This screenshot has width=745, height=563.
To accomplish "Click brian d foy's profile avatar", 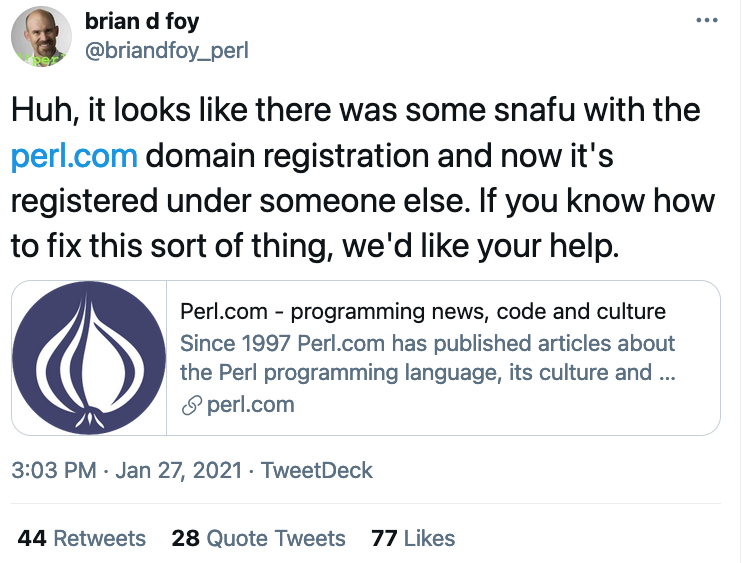I will (41, 36).
